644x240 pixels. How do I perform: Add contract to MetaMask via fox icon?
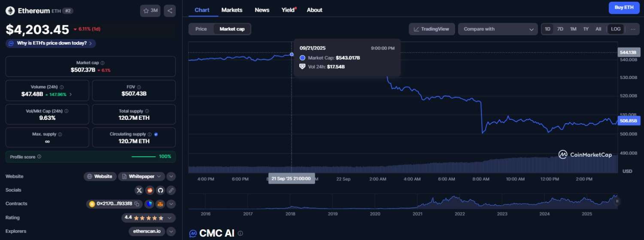click(x=160, y=204)
